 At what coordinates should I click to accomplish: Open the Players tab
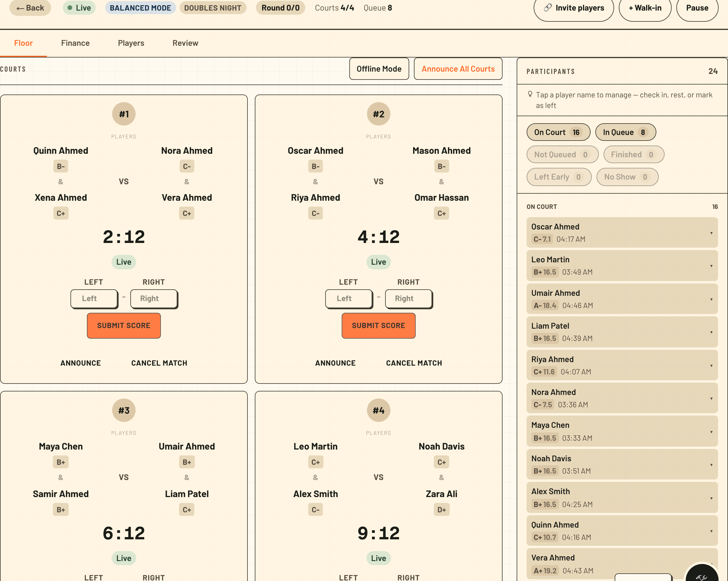pos(131,43)
